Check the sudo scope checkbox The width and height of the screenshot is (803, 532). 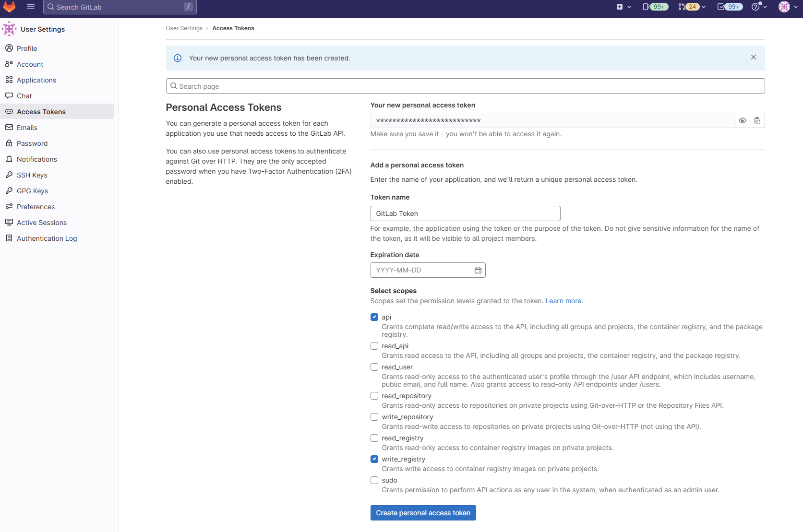pos(374,480)
